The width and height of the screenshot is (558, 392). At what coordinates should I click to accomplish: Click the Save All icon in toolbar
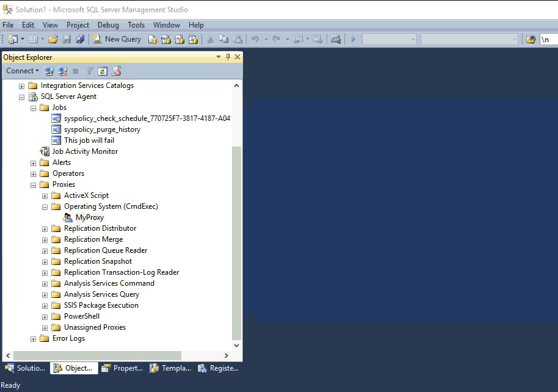click(80, 39)
